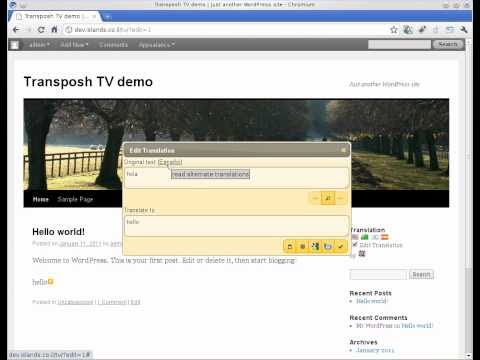Click the 'read alternate translations' tooltip button
This screenshot has width=480, height=360.
coord(210,174)
